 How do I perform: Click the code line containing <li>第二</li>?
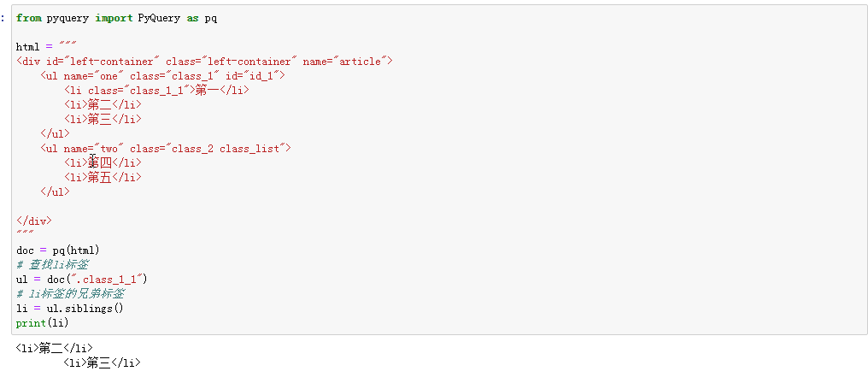pos(103,105)
